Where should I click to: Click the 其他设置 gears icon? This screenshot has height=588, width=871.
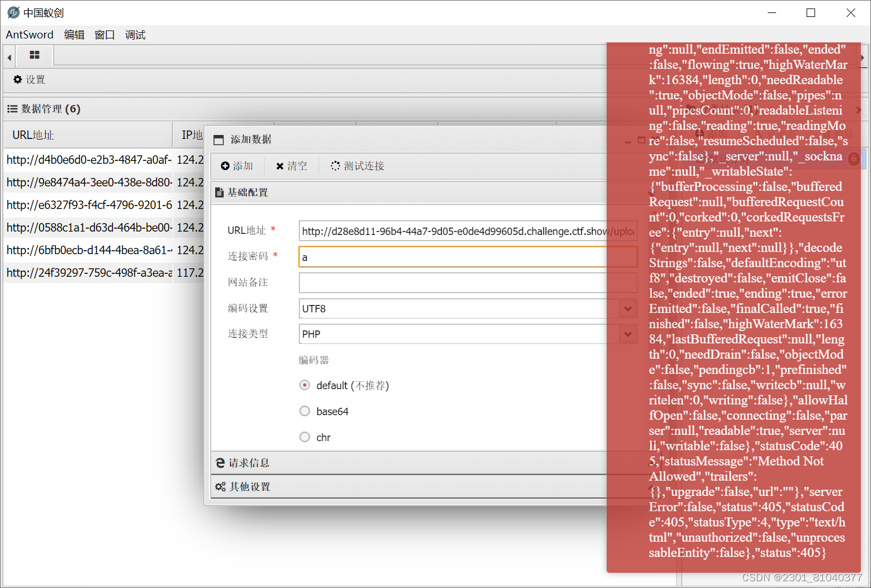(x=220, y=486)
